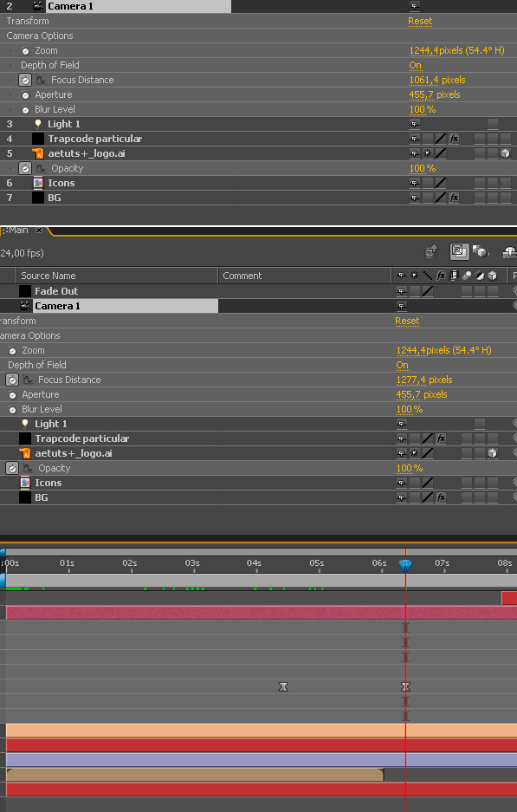This screenshot has width=517, height=812.
Task: Toggle the Live Update button in Main timeline
Action: tap(459, 251)
